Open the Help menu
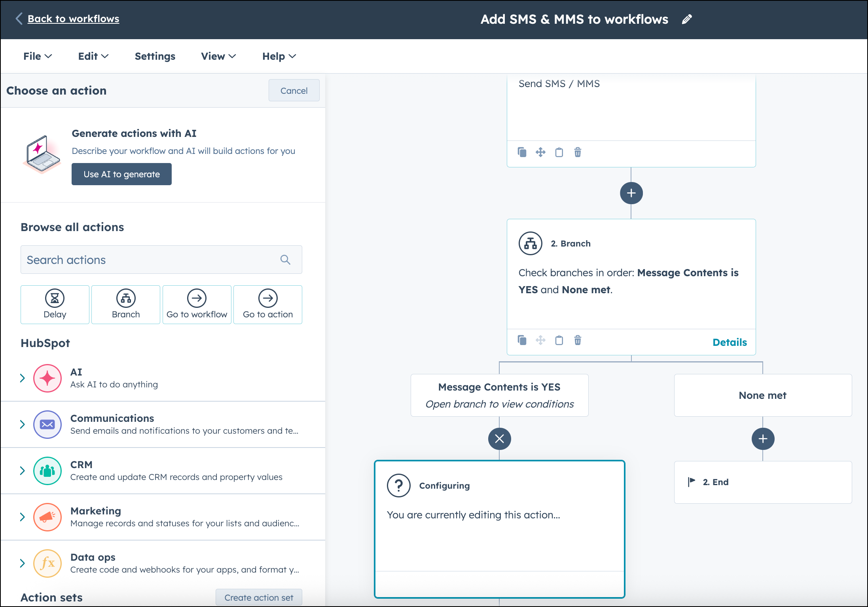Viewport: 868px width, 607px height. pos(279,56)
